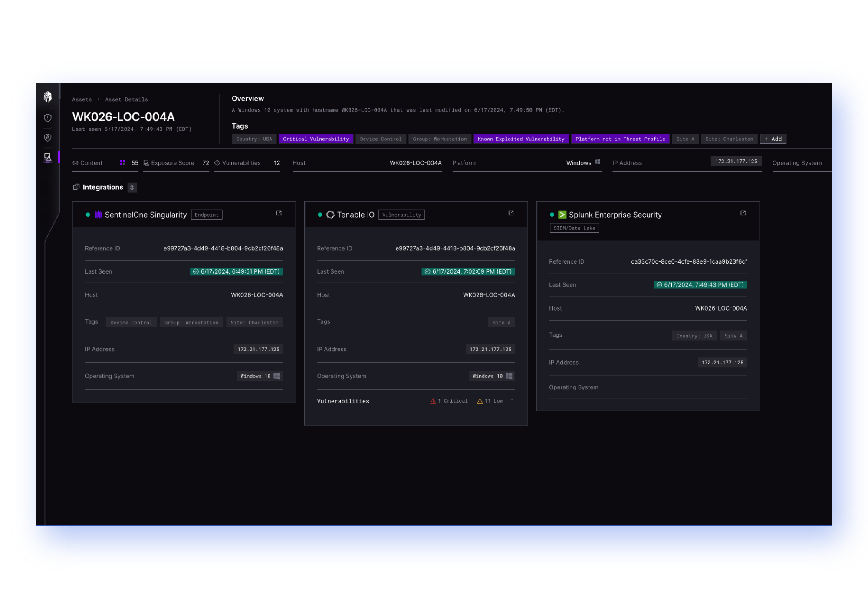
Task: Click the Country: USA tag in header
Action: pos(254,139)
